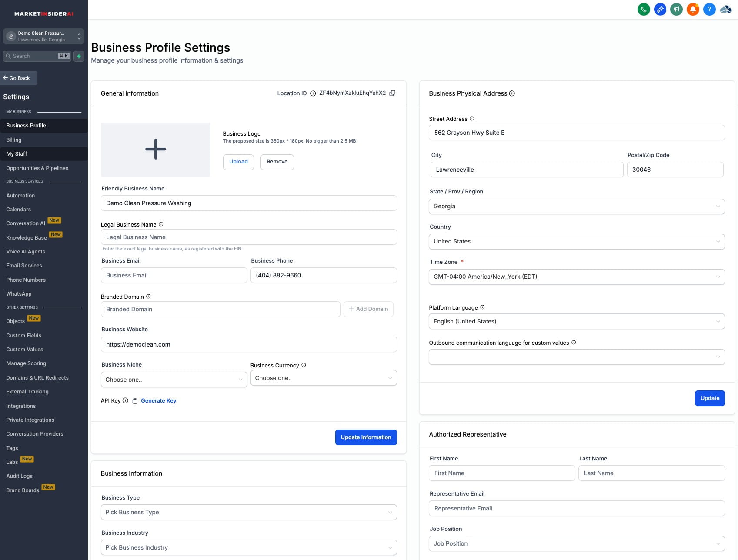Expand the State / Prov / Region dropdown

coord(576,207)
